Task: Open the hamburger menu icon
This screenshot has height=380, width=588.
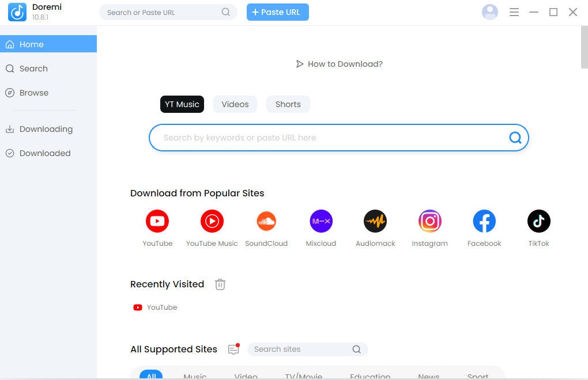Action: [x=514, y=12]
